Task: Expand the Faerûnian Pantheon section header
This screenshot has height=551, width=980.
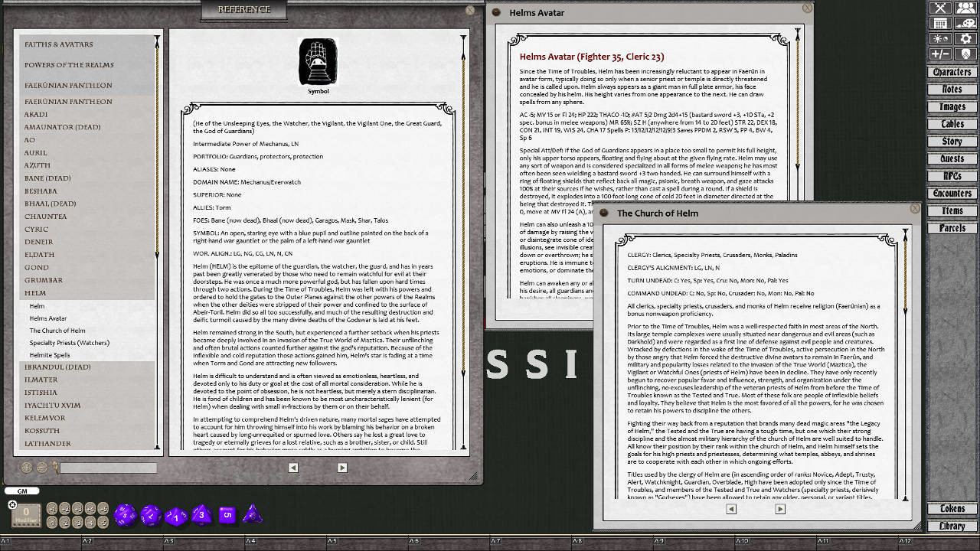Action: click(x=69, y=86)
